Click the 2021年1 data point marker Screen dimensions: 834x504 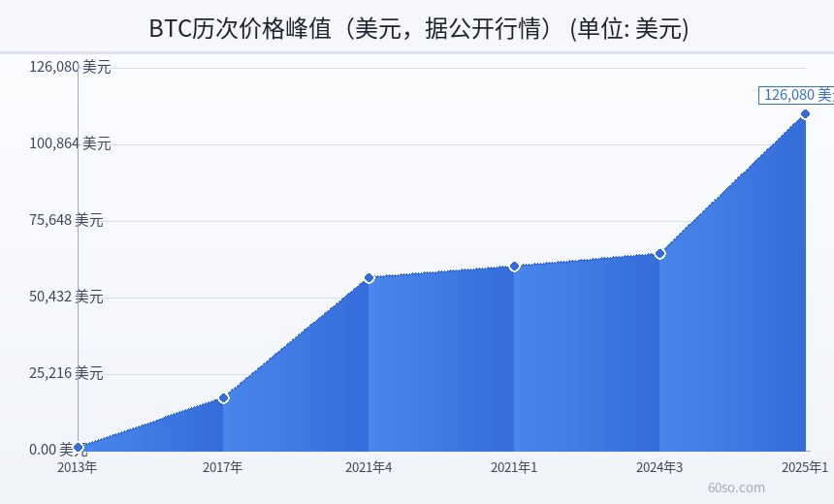pyautogui.click(x=514, y=267)
